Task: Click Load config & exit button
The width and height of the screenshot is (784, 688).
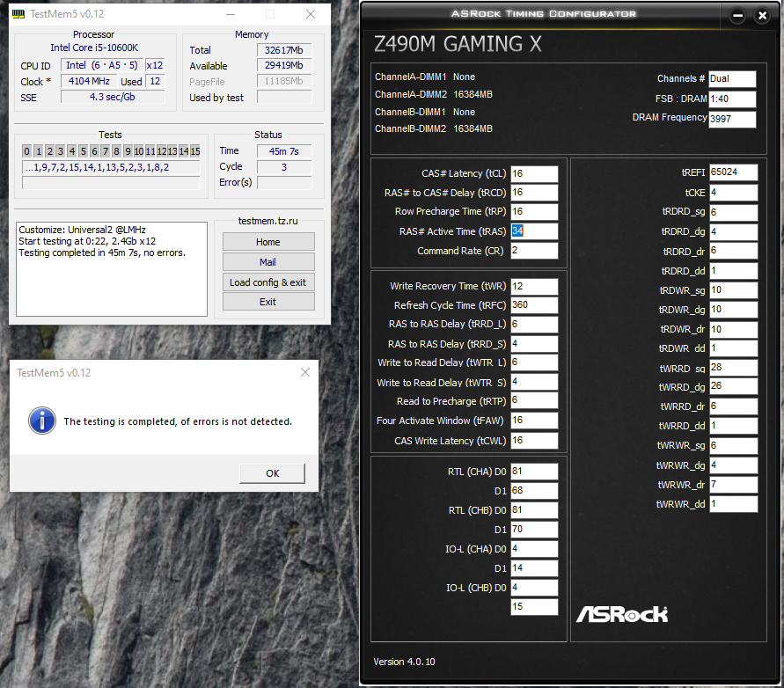Action: [x=268, y=282]
